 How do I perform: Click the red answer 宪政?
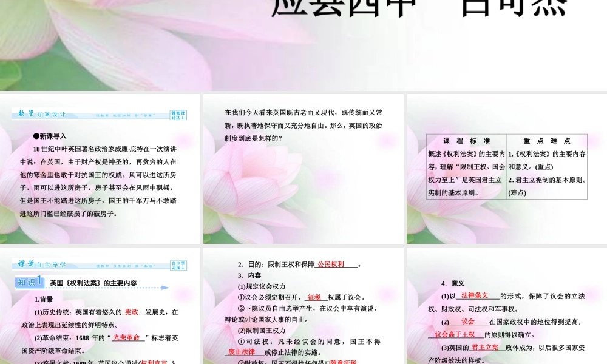click(x=132, y=312)
